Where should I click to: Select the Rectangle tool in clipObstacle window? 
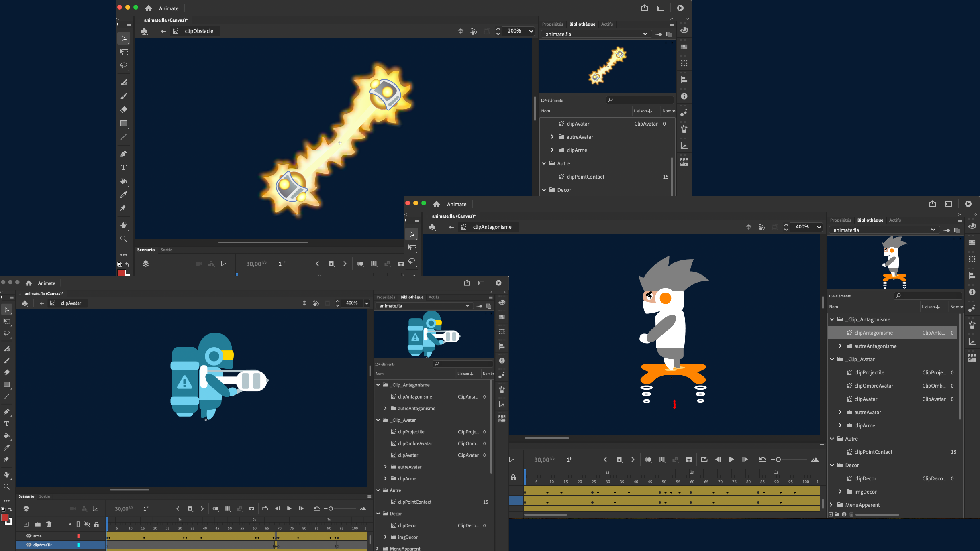tap(124, 124)
